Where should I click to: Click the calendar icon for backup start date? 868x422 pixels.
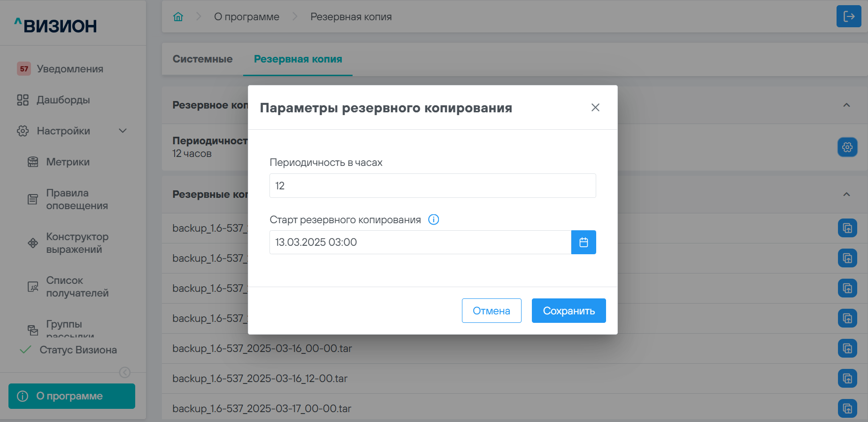[584, 242]
